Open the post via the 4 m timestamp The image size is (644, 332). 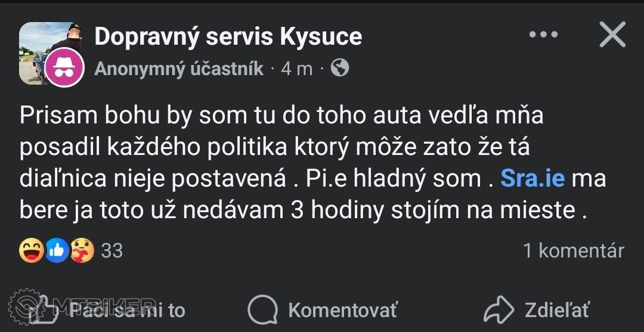pos(296,69)
